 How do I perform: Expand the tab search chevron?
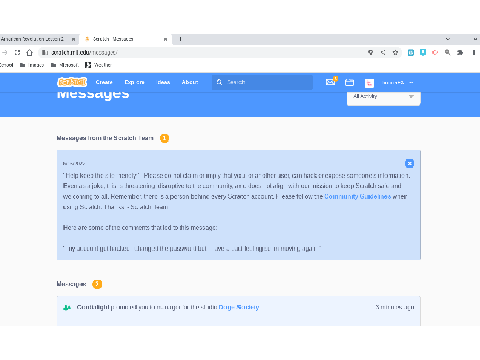click(x=448, y=39)
